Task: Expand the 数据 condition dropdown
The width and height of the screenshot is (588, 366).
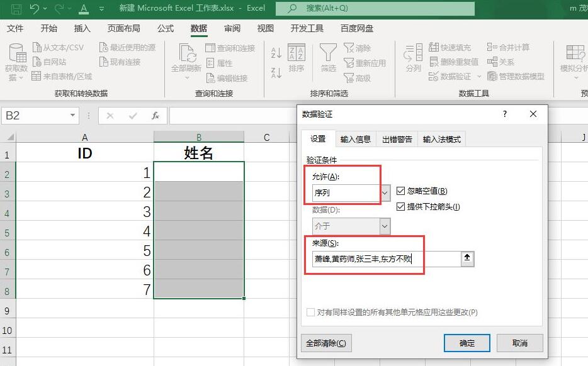Action: (x=384, y=226)
